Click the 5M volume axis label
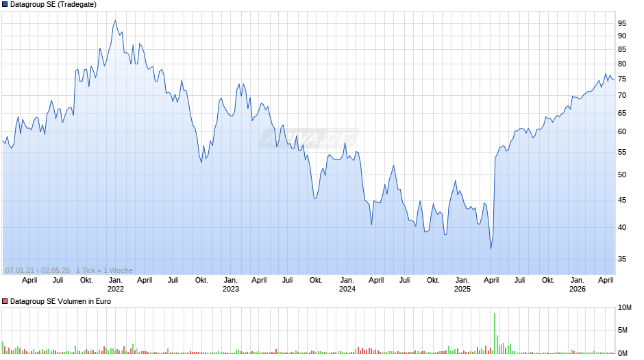 623,331
